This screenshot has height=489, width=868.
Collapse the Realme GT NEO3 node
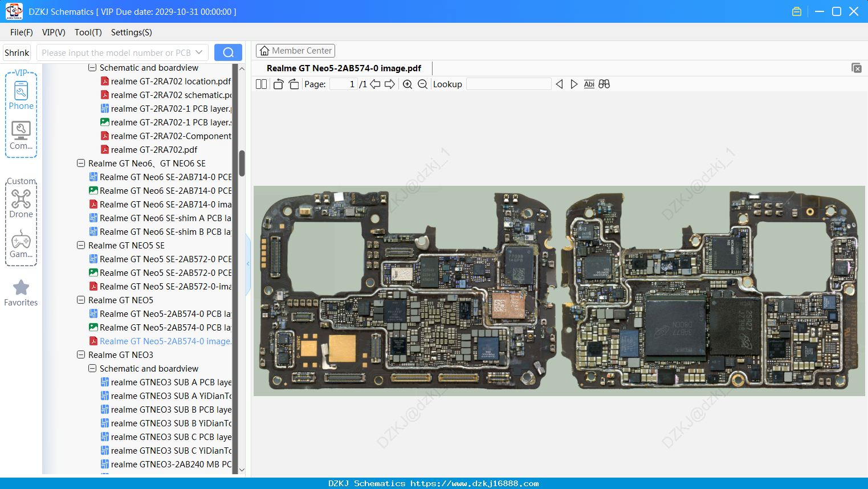coord(81,355)
